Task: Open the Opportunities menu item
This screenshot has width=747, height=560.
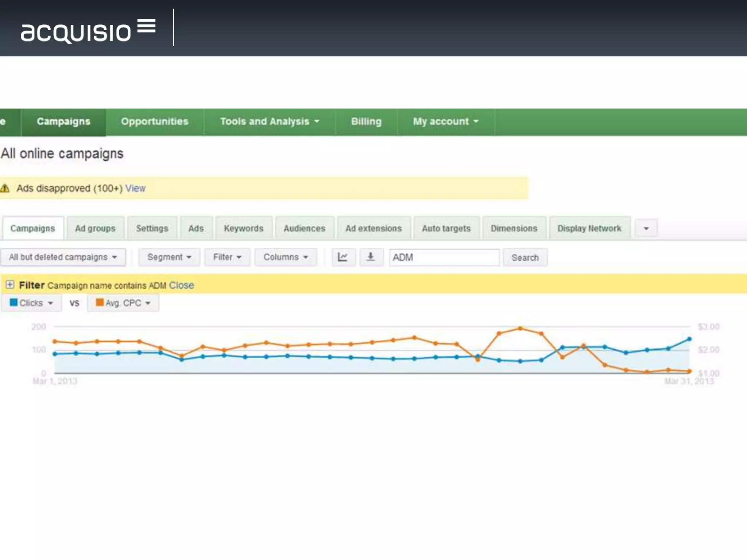Action: tap(155, 121)
